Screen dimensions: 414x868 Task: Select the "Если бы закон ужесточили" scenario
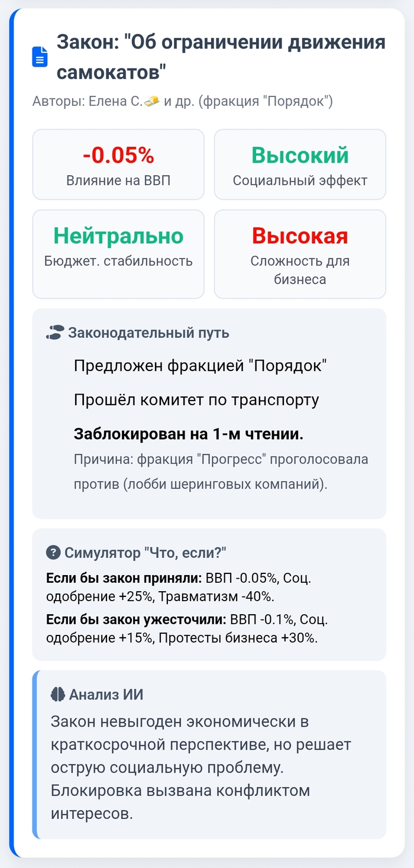click(186, 629)
